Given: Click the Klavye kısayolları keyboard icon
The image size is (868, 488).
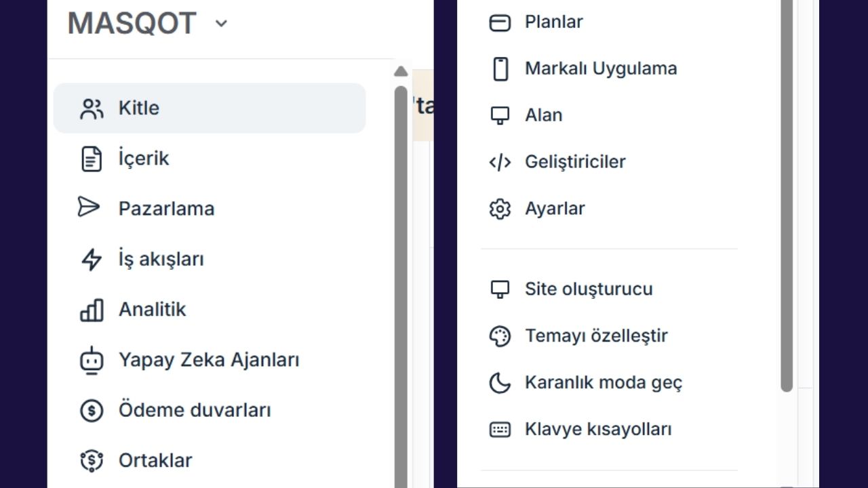Looking at the screenshot, I should 500,429.
